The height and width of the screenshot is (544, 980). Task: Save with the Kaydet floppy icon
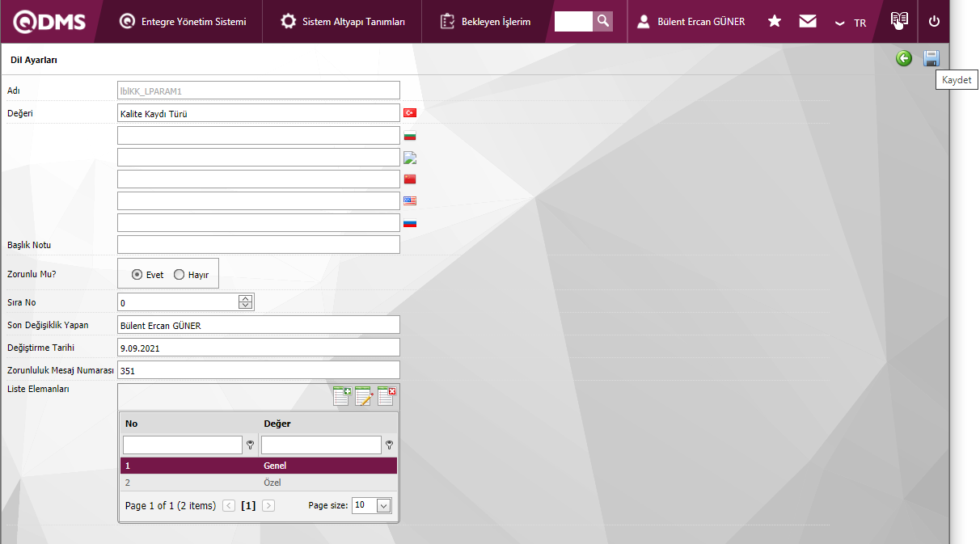point(931,58)
